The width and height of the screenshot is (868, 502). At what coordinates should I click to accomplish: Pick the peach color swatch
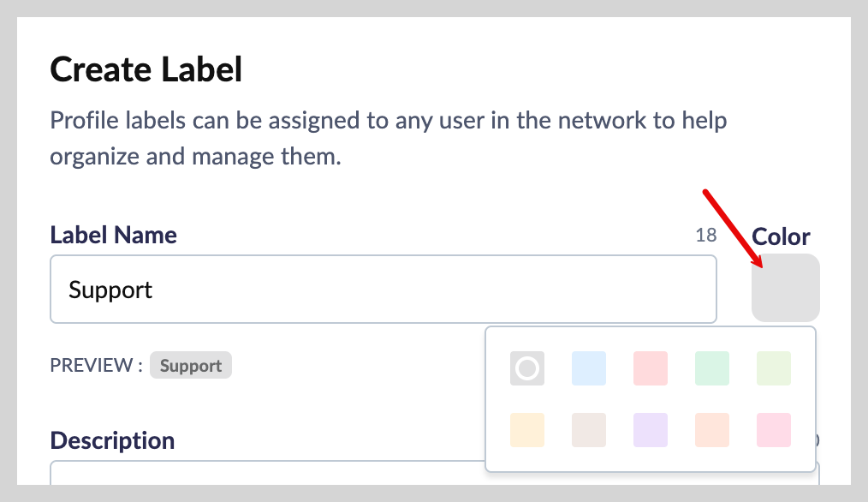712,430
